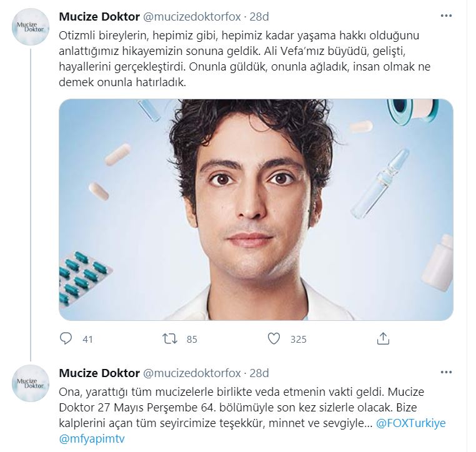
Task: Click Mucize Doktor name on second tweet
Action: coord(99,373)
